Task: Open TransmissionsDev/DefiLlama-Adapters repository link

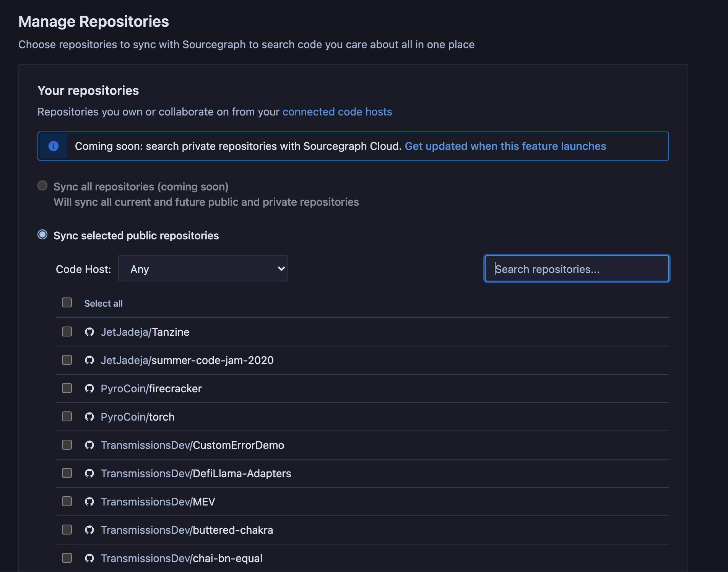Action: 196,473
